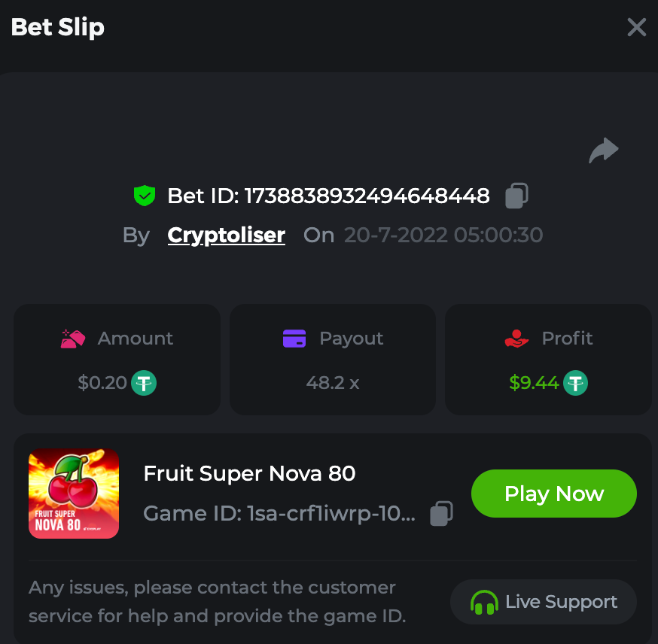Image resolution: width=658 pixels, height=644 pixels.
Task: Open Live Support chat
Action: 544,602
